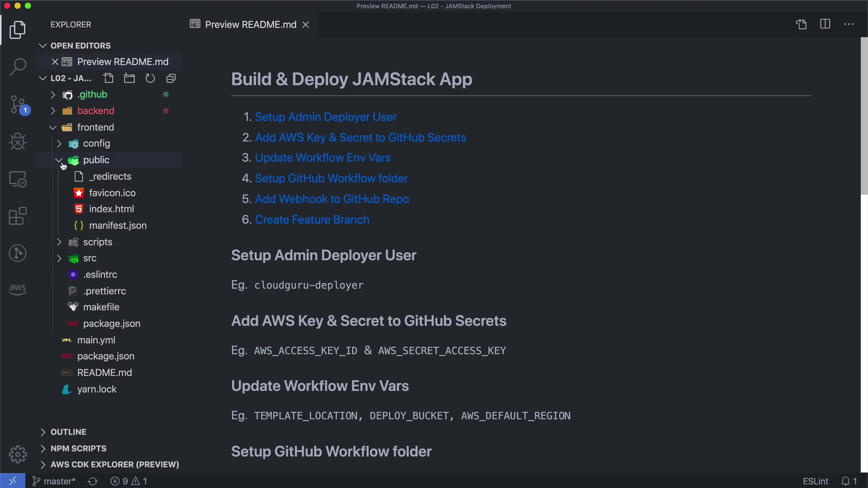This screenshot has width=868, height=488.
Task: Open index.html in the file tree
Action: 111,209
